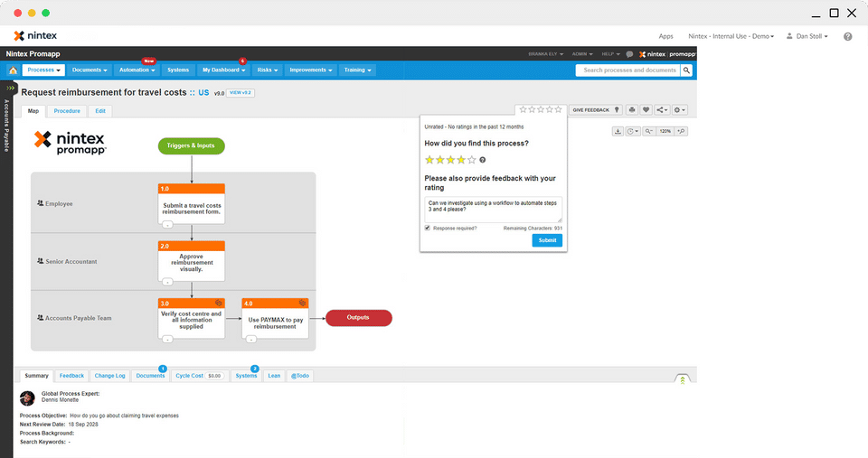The width and height of the screenshot is (868, 458).
Task: Click the help icon beside the rating stars
Action: pos(482,160)
